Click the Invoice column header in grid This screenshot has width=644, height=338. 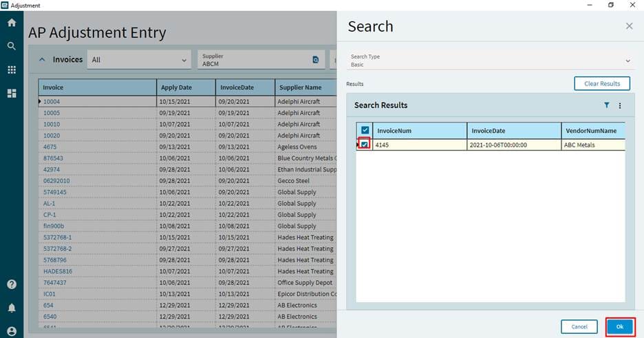click(x=97, y=87)
